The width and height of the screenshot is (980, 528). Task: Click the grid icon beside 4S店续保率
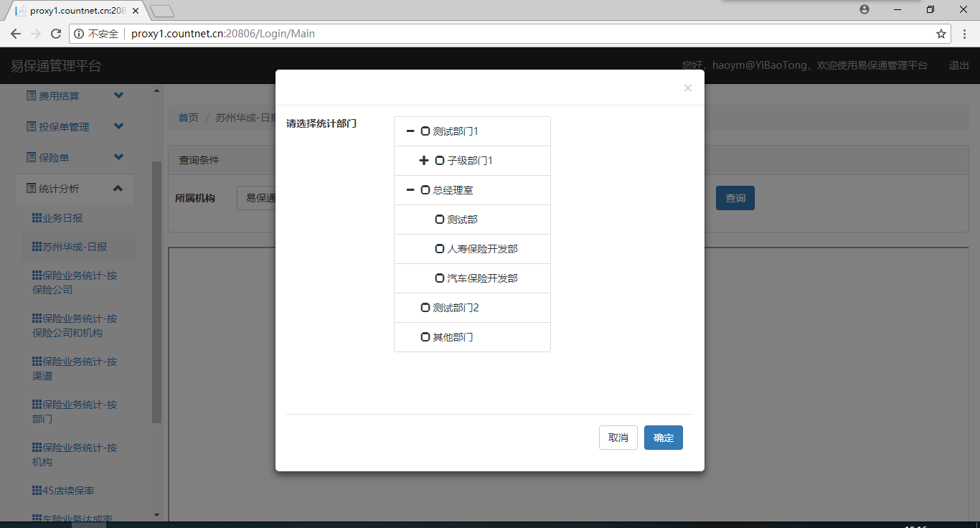point(37,491)
